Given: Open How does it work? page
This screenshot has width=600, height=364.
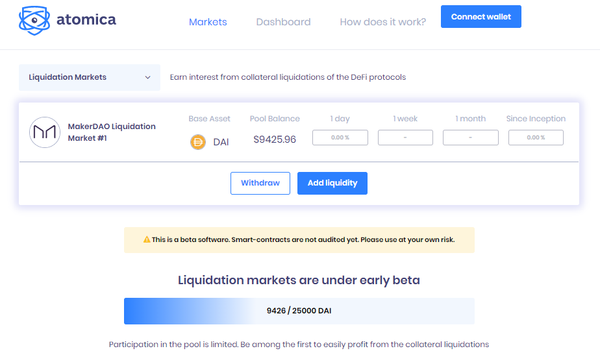Looking at the screenshot, I should click(x=382, y=22).
